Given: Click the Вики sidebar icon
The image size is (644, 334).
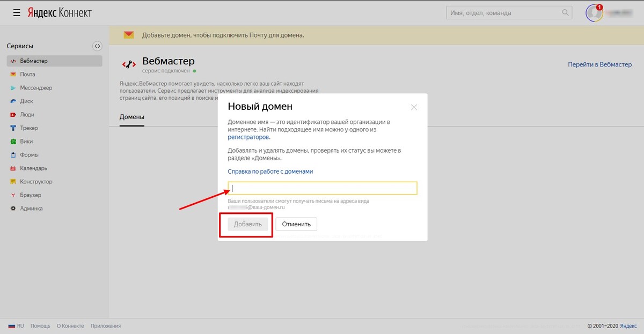Looking at the screenshot, I should pos(13,142).
